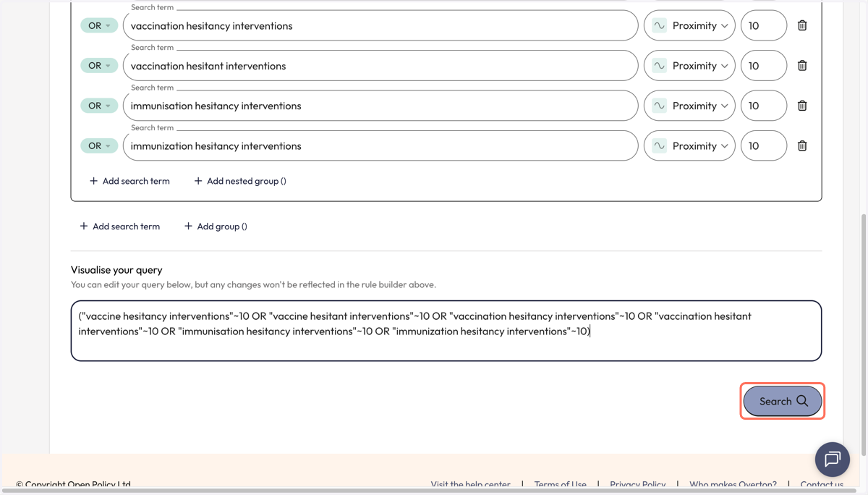
Task: Delete the immunisation hesitancy interventions row
Action: 802,106
